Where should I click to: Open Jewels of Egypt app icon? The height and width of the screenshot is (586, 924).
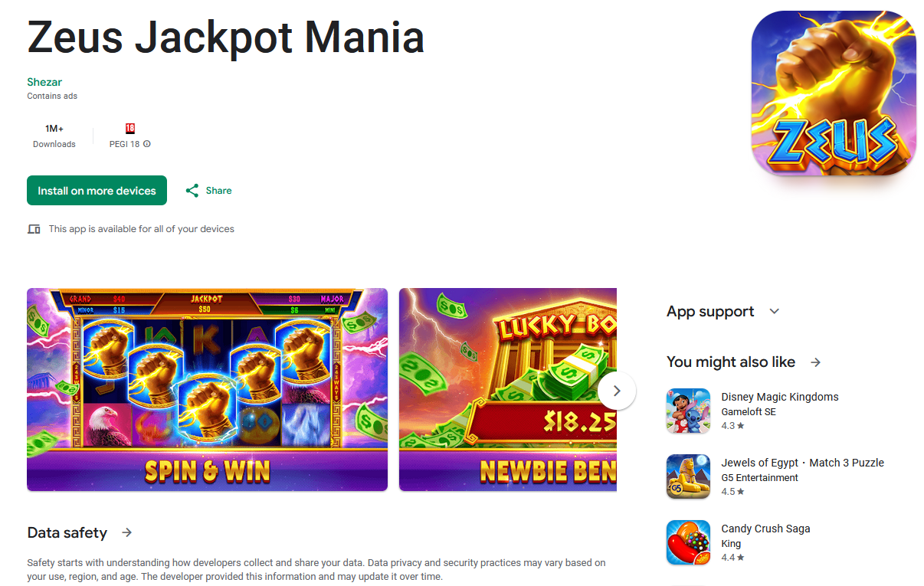point(688,476)
